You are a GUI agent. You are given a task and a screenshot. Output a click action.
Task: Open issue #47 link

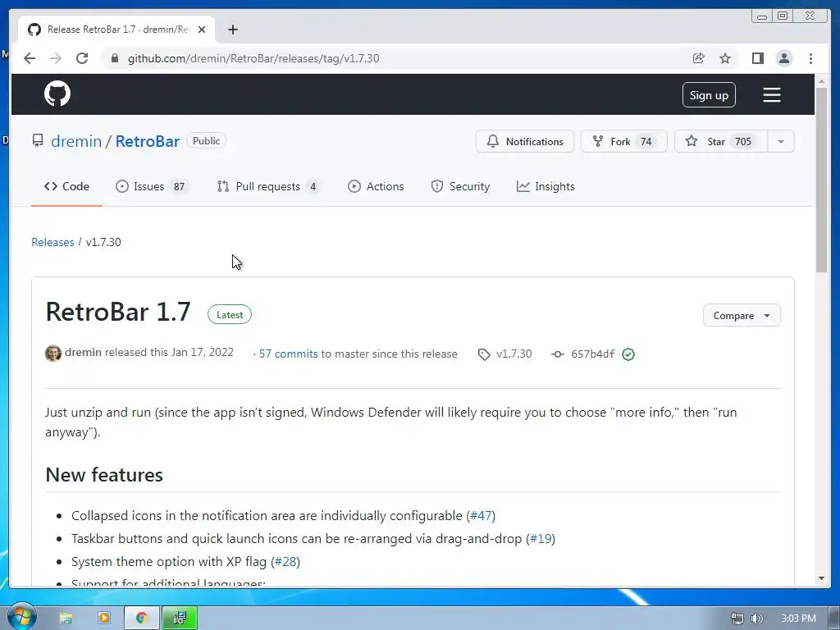(481, 515)
